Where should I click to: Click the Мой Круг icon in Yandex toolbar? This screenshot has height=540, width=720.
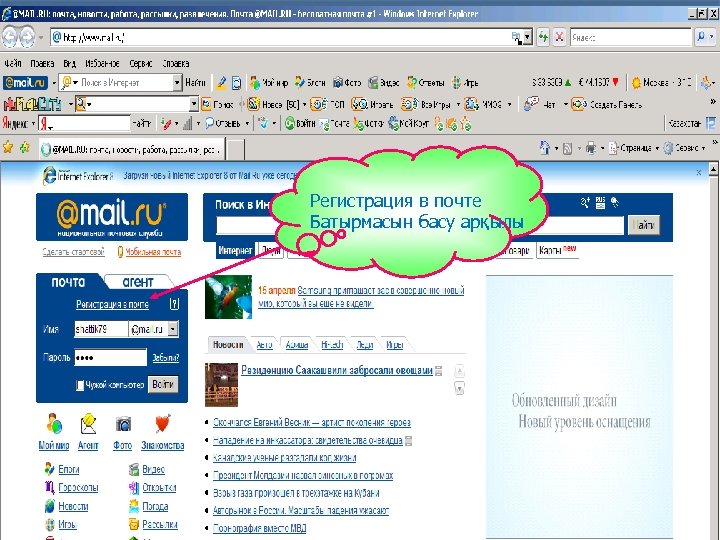coord(394,123)
